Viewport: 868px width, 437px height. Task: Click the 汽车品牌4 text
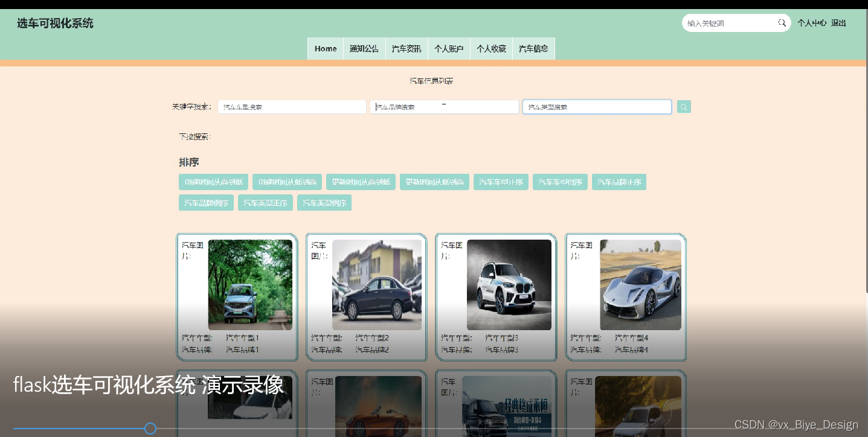tap(631, 349)
